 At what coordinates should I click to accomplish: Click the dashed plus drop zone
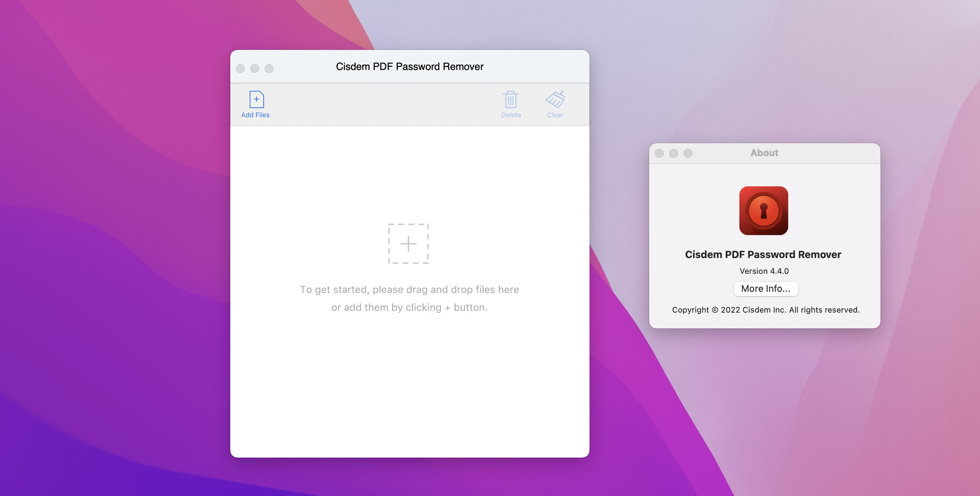408,244
